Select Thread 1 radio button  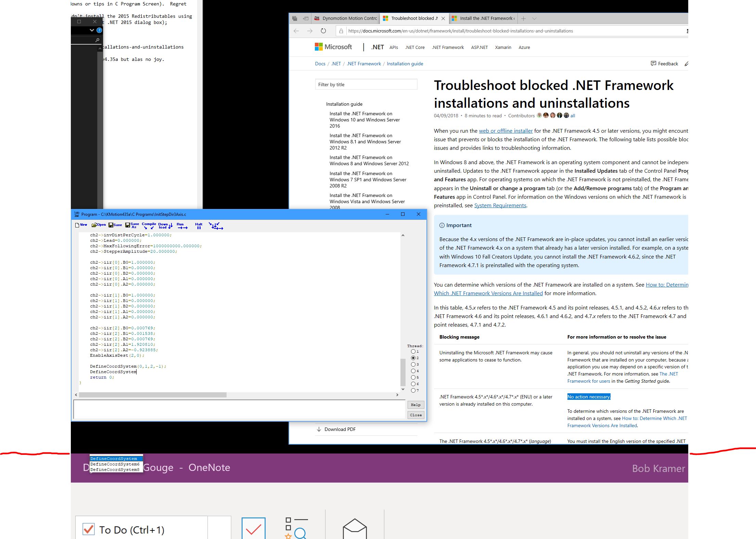click(x=413, y=352)
